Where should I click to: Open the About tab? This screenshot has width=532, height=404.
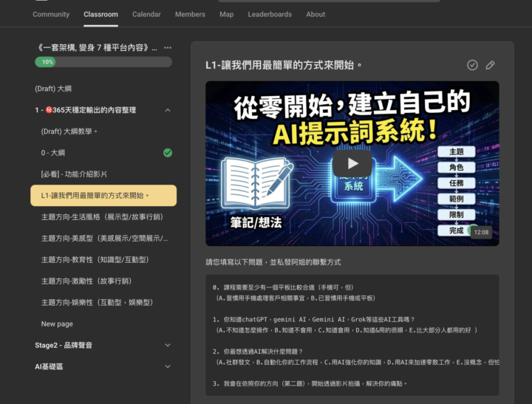pos(316,14)
